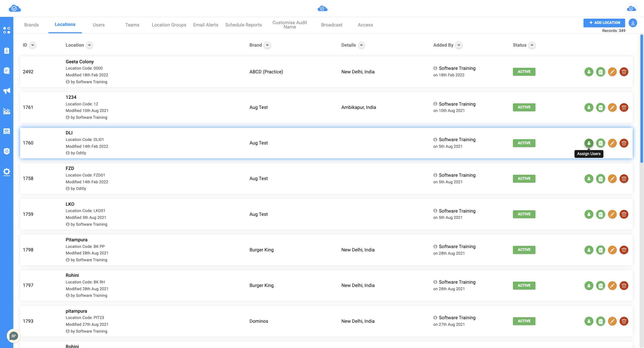
Task: Switch to the Brands tab
Action: [x=31, y=25]
